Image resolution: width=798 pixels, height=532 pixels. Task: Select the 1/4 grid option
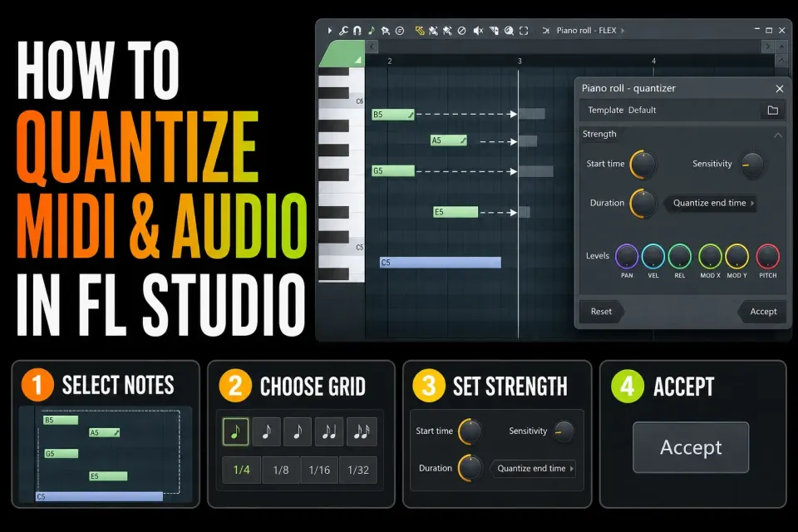click(241, 470)
